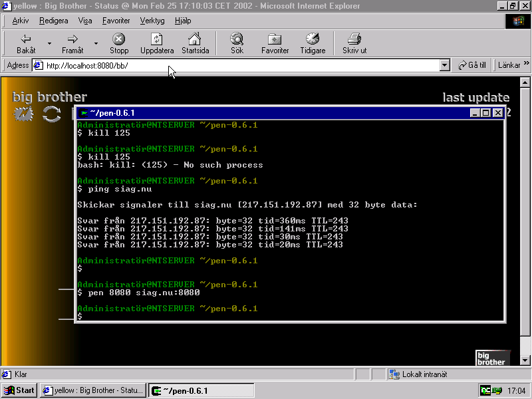Click the ping reply line with tid=360ms
The height and width of the screenshot is (399, 532).
[213, 221]
